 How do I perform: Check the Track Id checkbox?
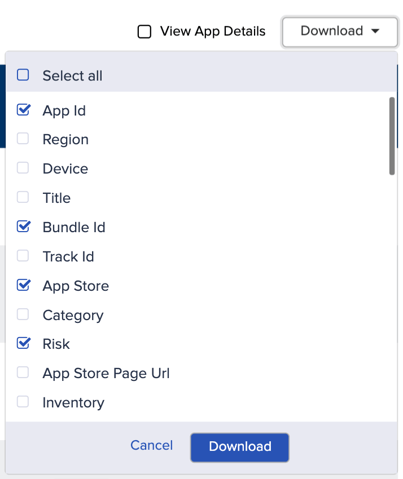[23, 256]
